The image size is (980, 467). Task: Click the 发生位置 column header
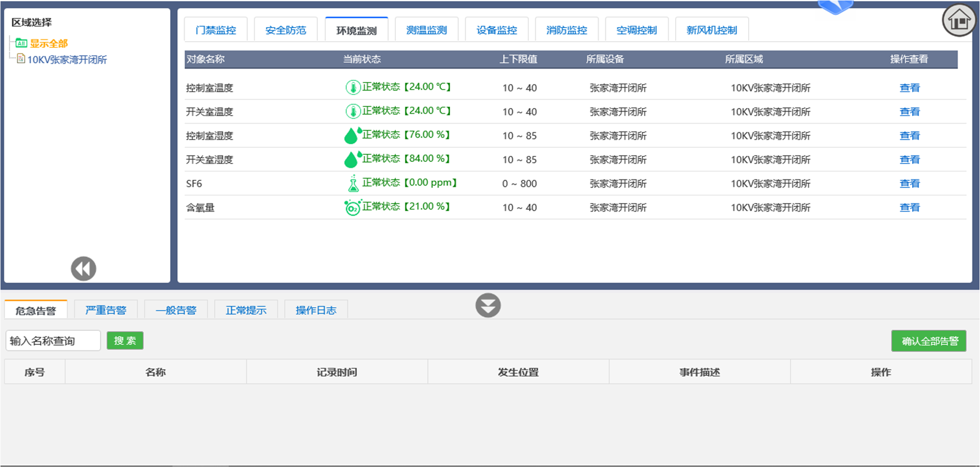click(x=518, y=372)
